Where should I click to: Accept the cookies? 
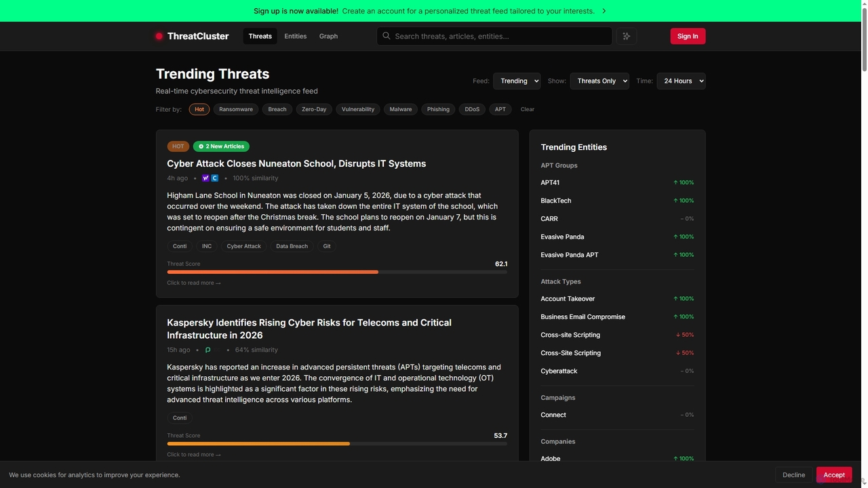(834, 475)
